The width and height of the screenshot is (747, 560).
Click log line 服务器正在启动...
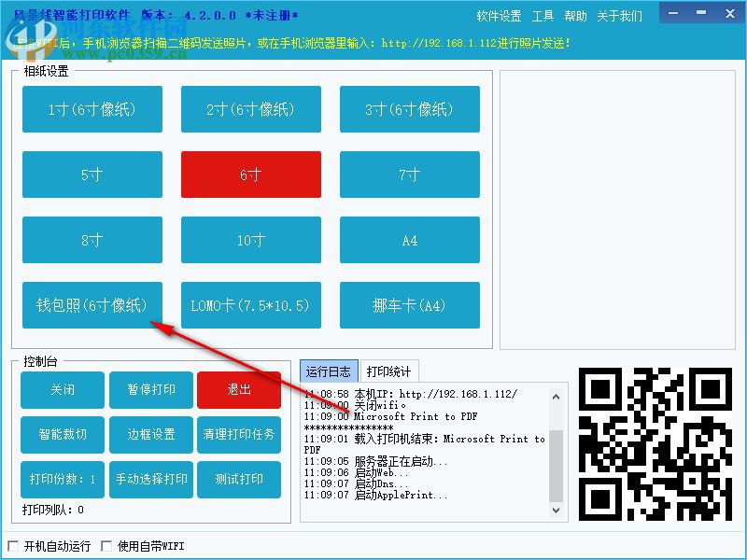[x=376, y=461]
